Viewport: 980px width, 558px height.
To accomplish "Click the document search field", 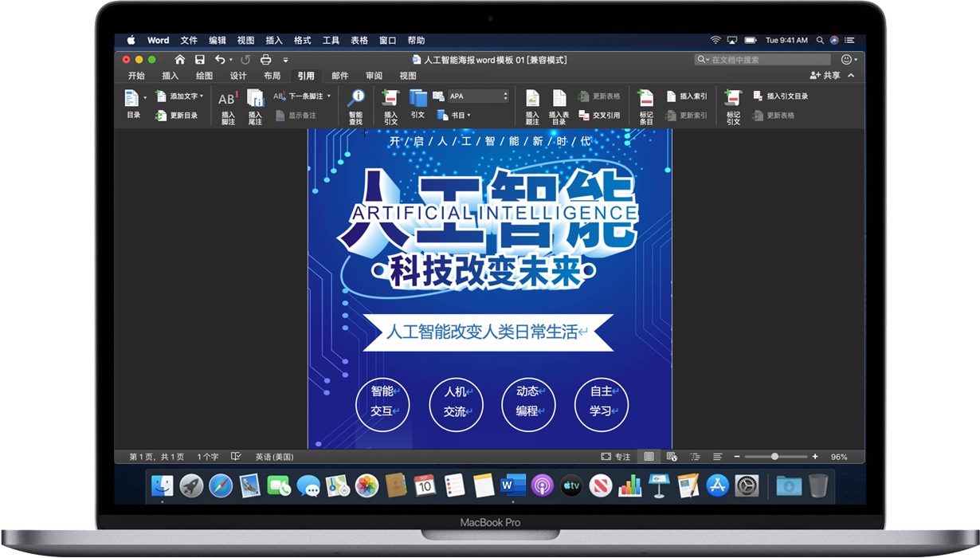I will tap(761, 59).
